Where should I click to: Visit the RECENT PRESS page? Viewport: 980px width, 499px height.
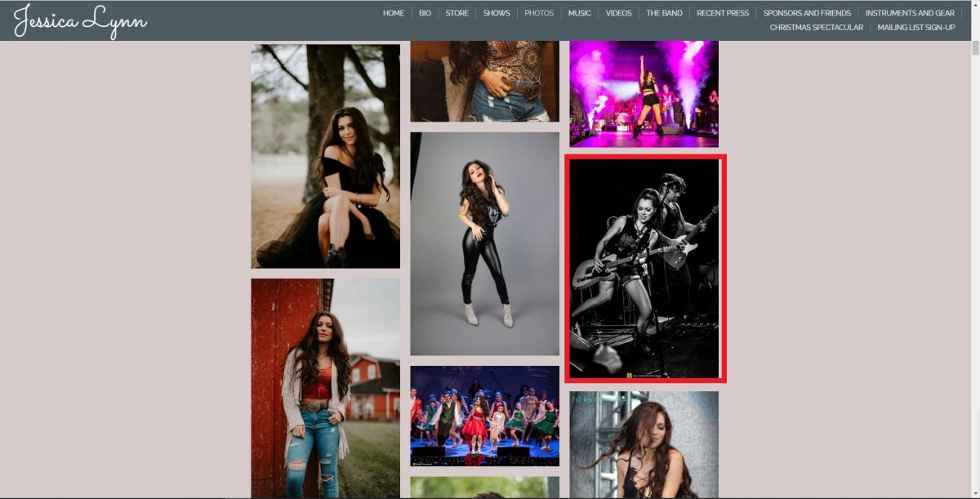point(723,13)
